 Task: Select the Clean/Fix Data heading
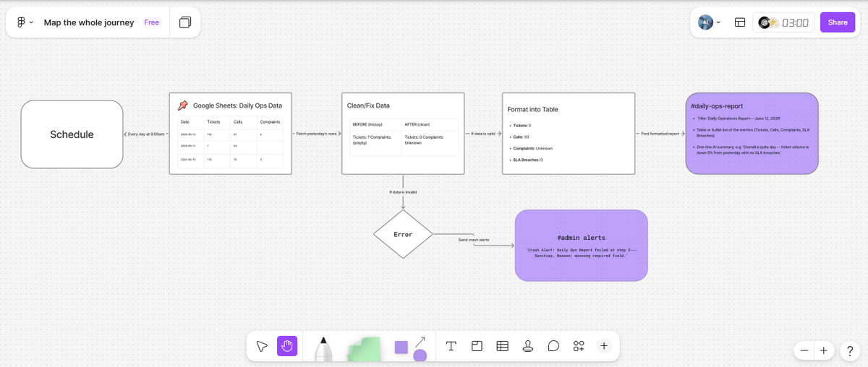(368, 105)
